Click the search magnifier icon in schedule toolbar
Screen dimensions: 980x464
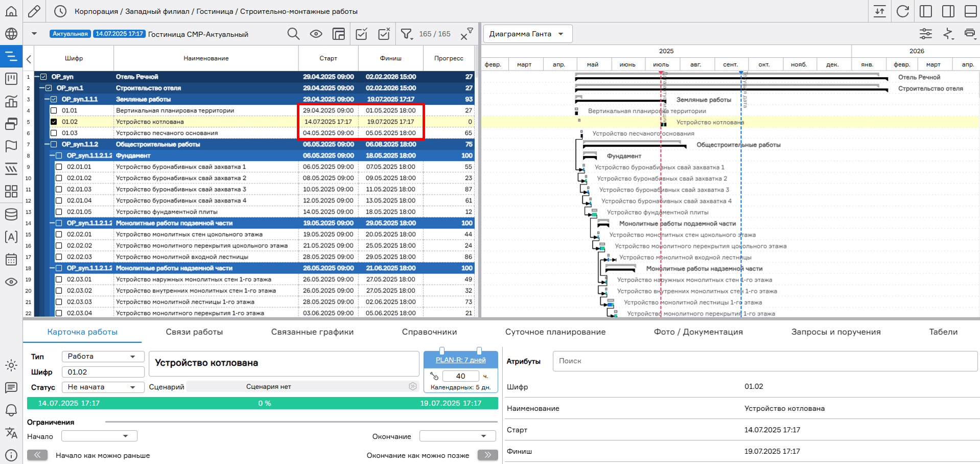pyautogui.click(x=293, y=34)
